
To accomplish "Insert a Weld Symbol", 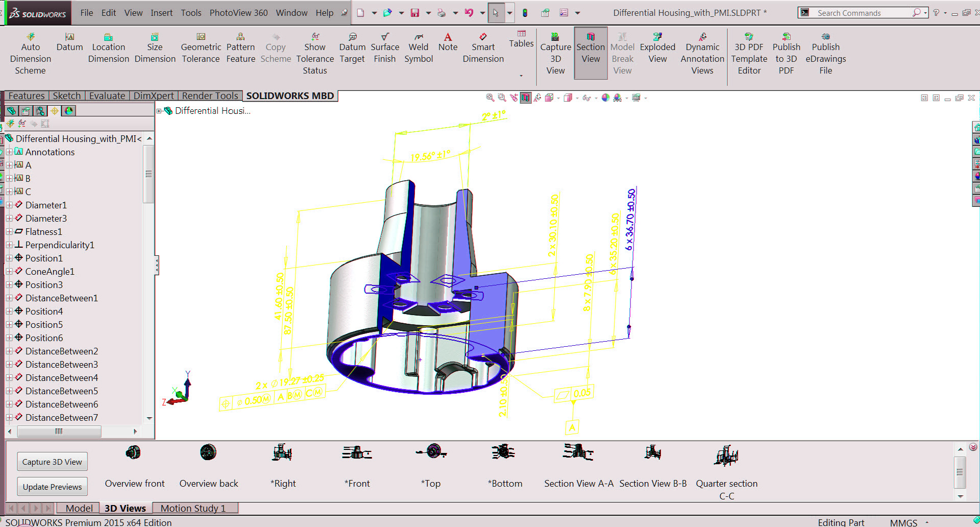I will tap(419, 47).
